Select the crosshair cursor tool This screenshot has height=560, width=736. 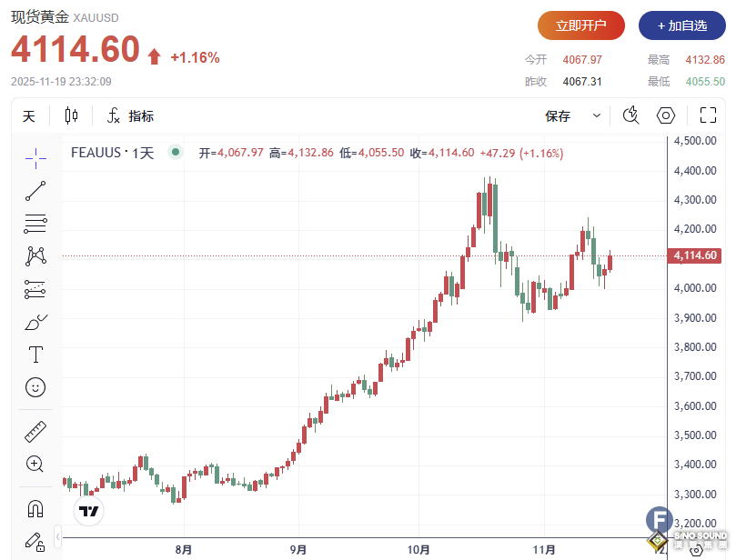coord(35,158)
